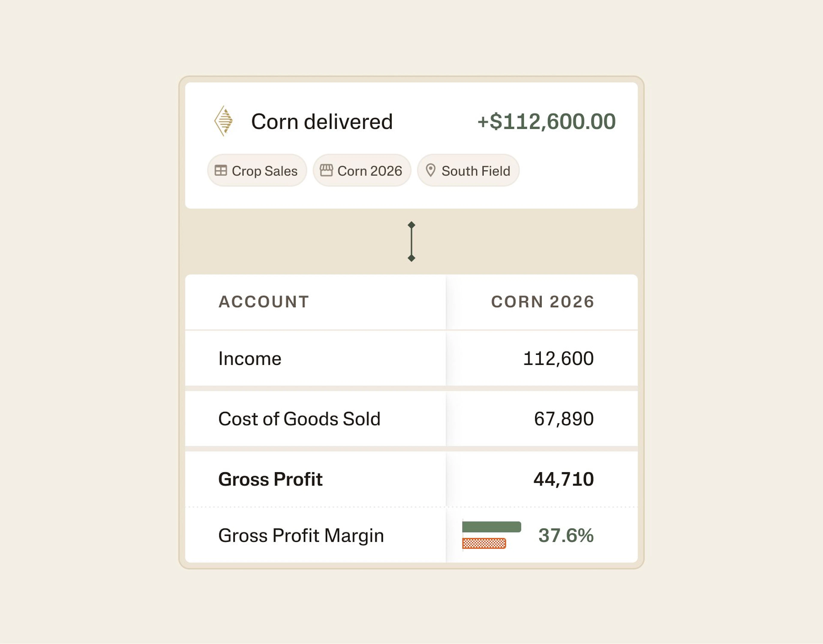This screenshot has height=644, width=823.
Task: Click the CORN 2026 column header
Action: coord(542,302)
